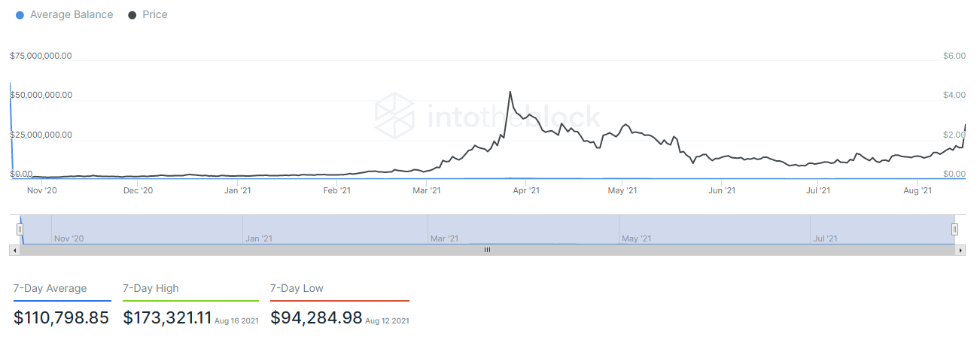The height and width of the screenshot is (340, 980).
Task: Click the Aug '21 x-axis label
Action: tap(917, 191)
